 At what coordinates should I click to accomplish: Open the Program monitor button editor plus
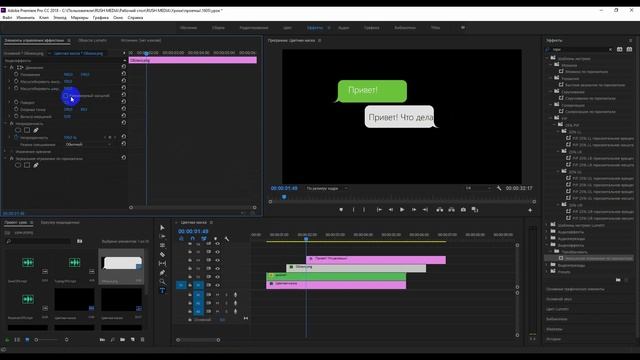click(x=530, y=210)
